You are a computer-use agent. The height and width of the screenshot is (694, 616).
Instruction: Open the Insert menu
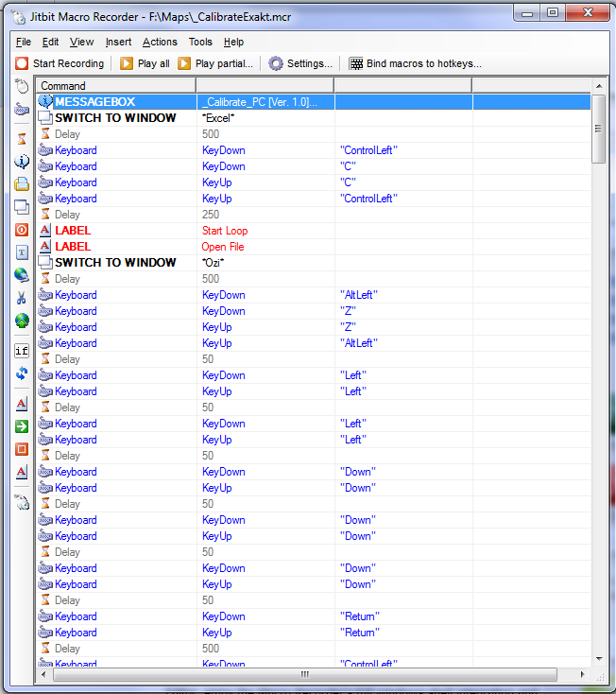click(118, 42)
